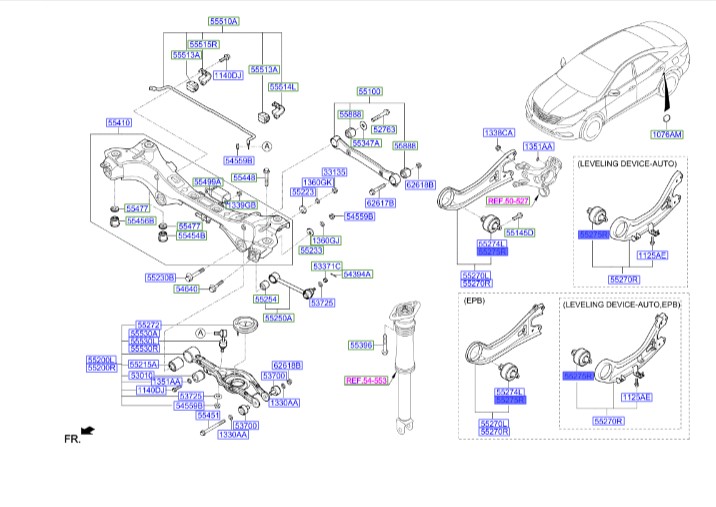Screen dimensions: 716x507
Task: Click the 54394A part label
Action: (x=357, y=274)
